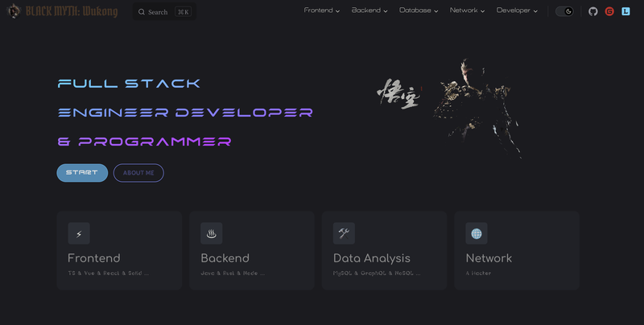Image resolution: width=644 pixels, height=325 pixels.
Task: Open the Backend card title
Action: point(225,258)
